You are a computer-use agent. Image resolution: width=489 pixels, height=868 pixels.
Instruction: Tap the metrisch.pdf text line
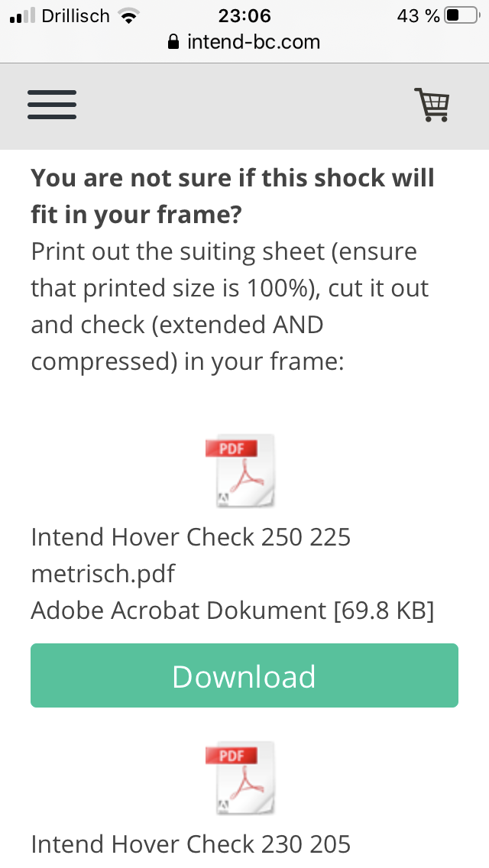click(x=103, y=574)
